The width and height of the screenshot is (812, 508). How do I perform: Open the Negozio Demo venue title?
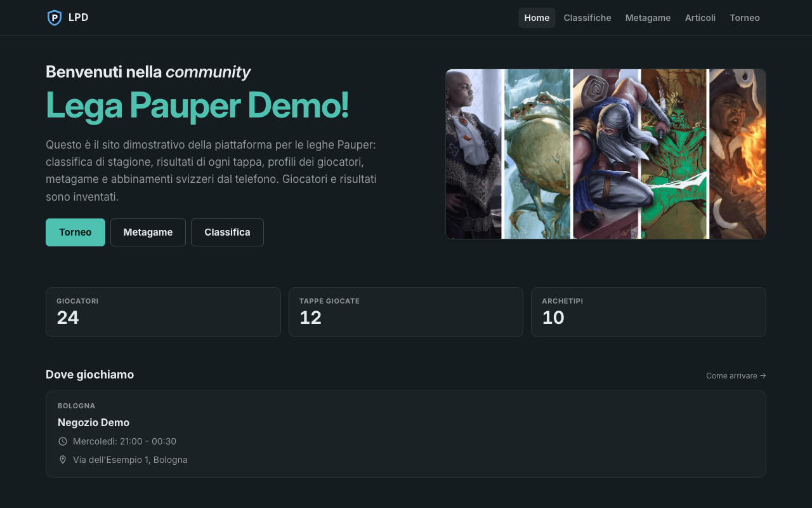tap(93, 423)
